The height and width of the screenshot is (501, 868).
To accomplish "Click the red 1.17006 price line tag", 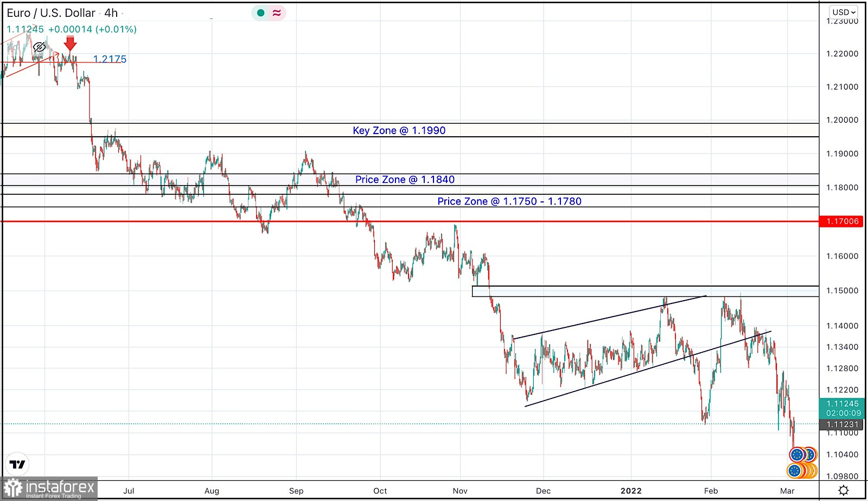I will [x=842, y=221].
